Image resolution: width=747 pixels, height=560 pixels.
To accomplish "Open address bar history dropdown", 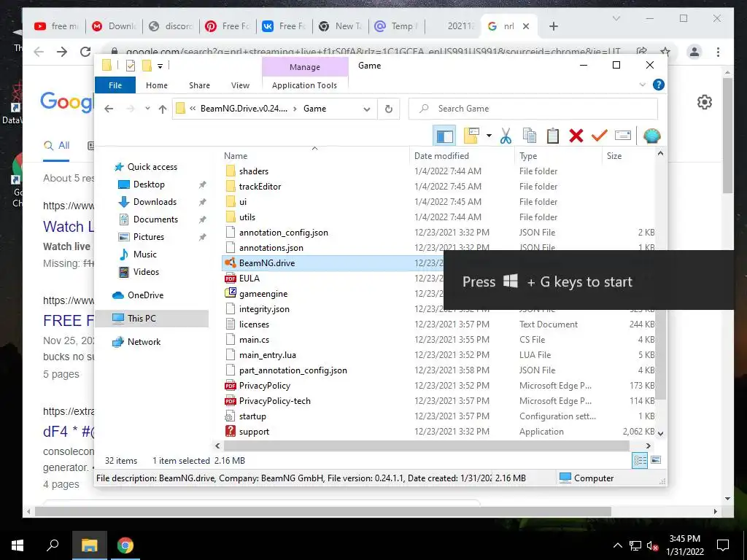I will point(367,109).
